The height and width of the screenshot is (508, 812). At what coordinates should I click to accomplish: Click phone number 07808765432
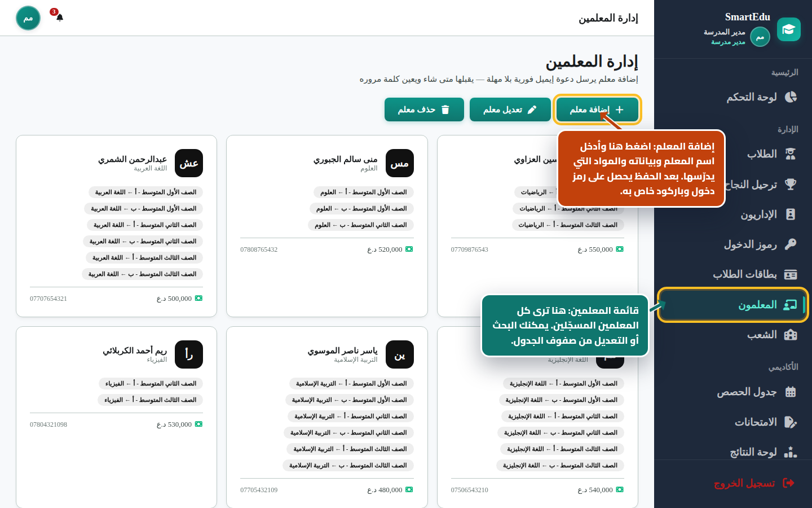259,249
